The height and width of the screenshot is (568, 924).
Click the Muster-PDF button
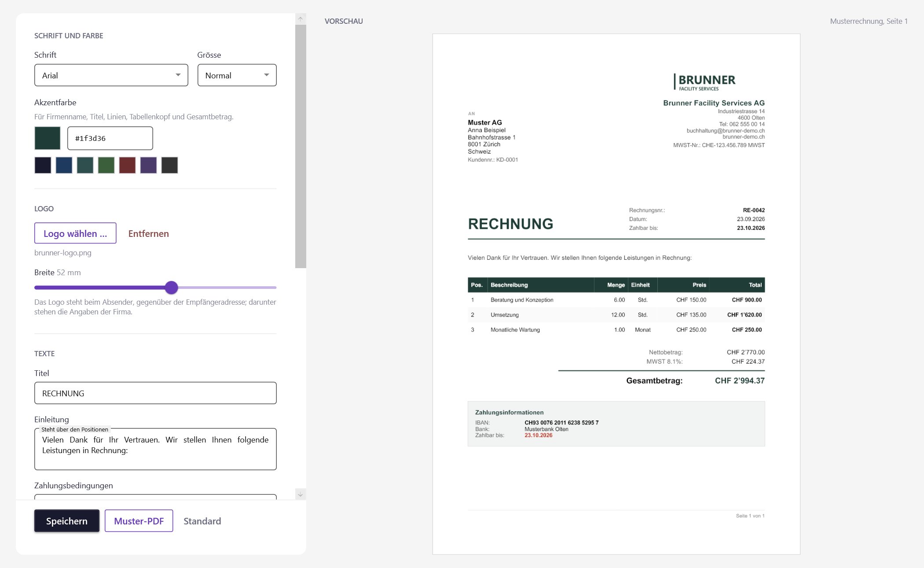tap(139, 521)
